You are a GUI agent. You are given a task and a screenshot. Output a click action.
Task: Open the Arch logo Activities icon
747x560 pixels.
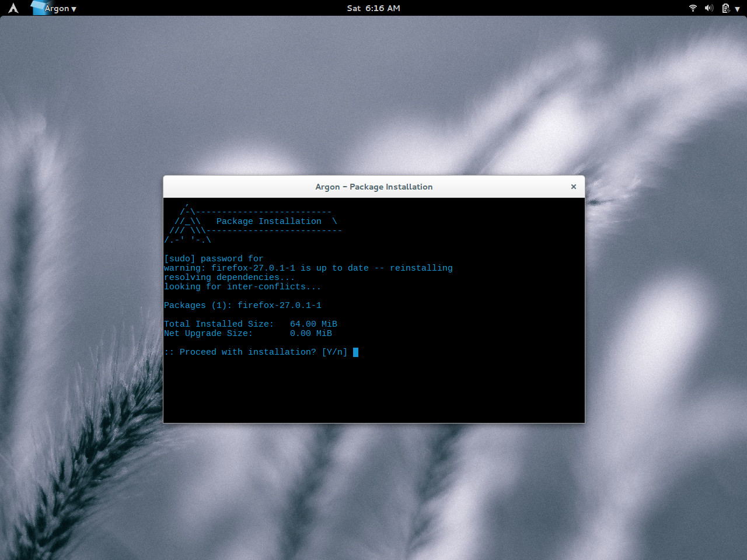(x=13, y=8)
